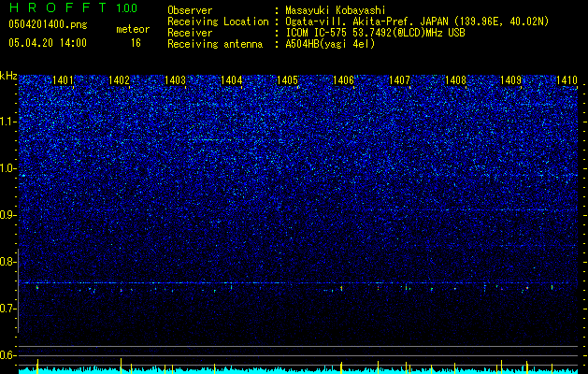
Task: Click the 1402 time marker
Action: point(120,79)
